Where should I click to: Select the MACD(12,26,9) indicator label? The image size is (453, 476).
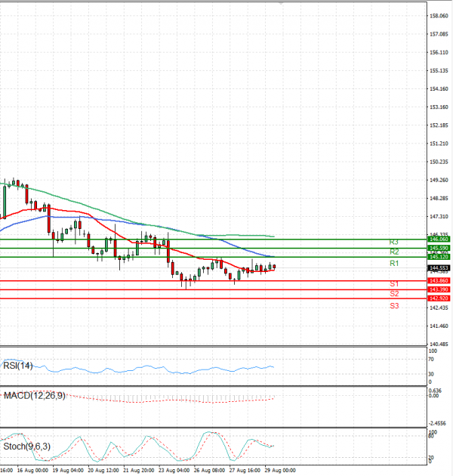(34, 395)
